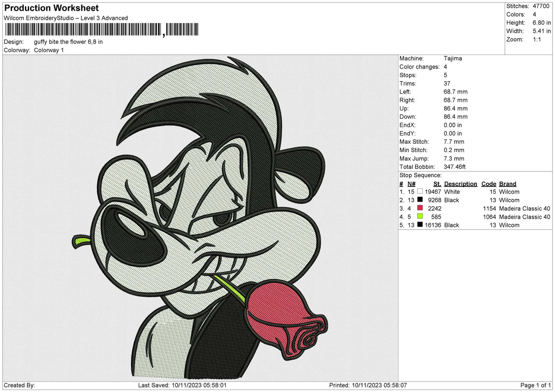Select design name 'guffy bite the flower 6,8 in'
The image size is (555, 392).
pyautogui.click(x=68, y=42)
